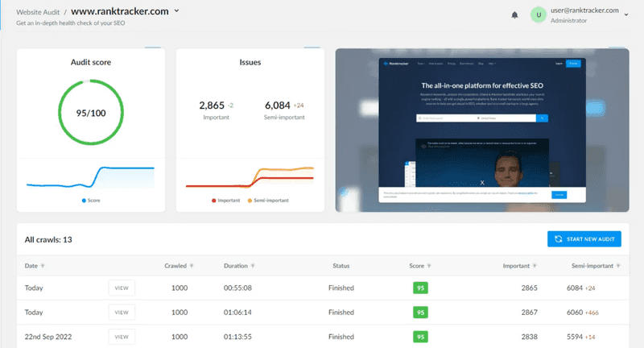Open the website screenshot preview thumbnail

pos(482,130)
